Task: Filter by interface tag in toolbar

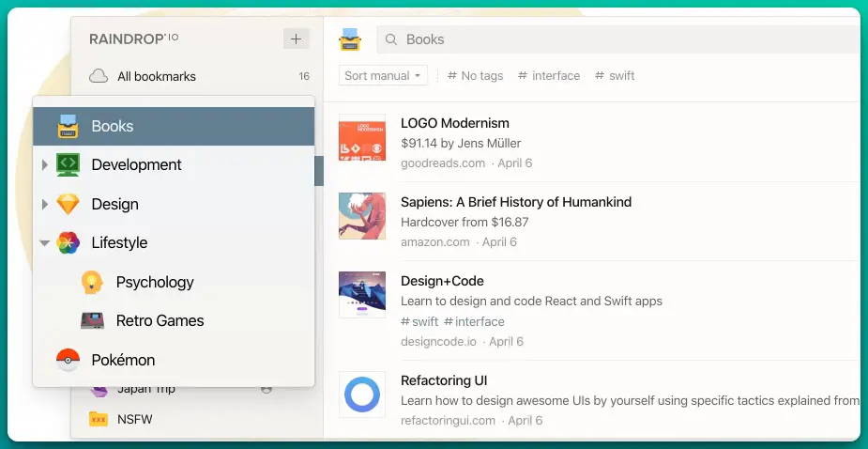Action: pos(549,76)
